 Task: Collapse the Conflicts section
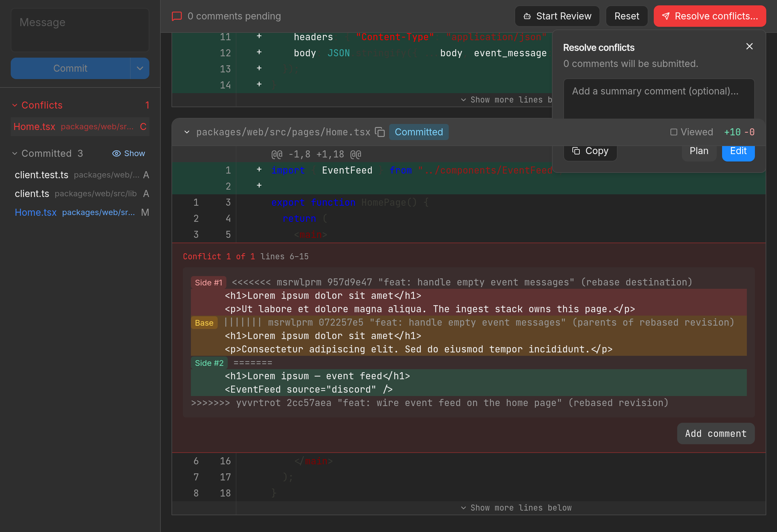[x=15, y=105]
